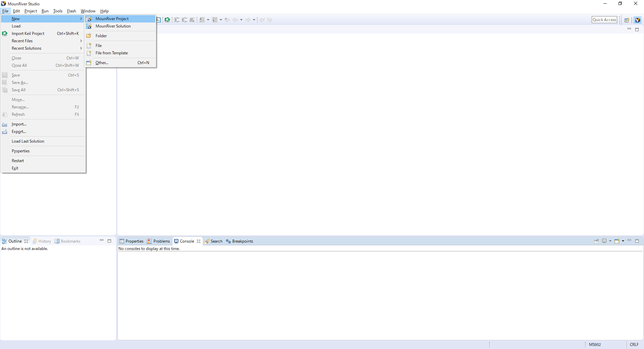The width and height of the screenshot is (644, 349).
Task: Click the Shift Right indent toolbar icon
Action: [176, 20]
